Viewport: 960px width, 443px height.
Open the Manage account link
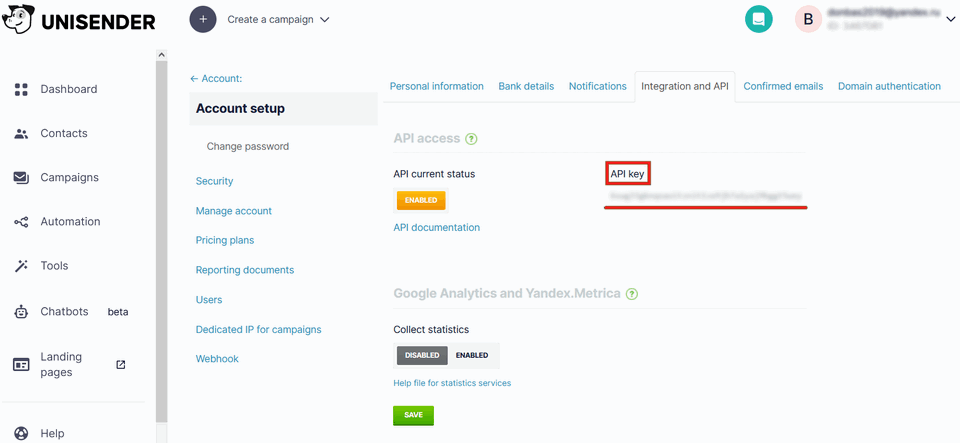click(x=234, y=210)
